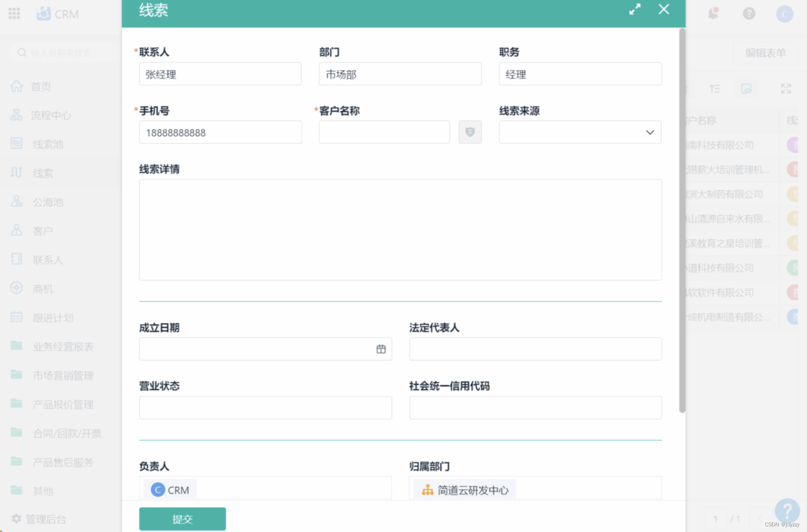Click the sort icon in background toolbar

point(715,89)
